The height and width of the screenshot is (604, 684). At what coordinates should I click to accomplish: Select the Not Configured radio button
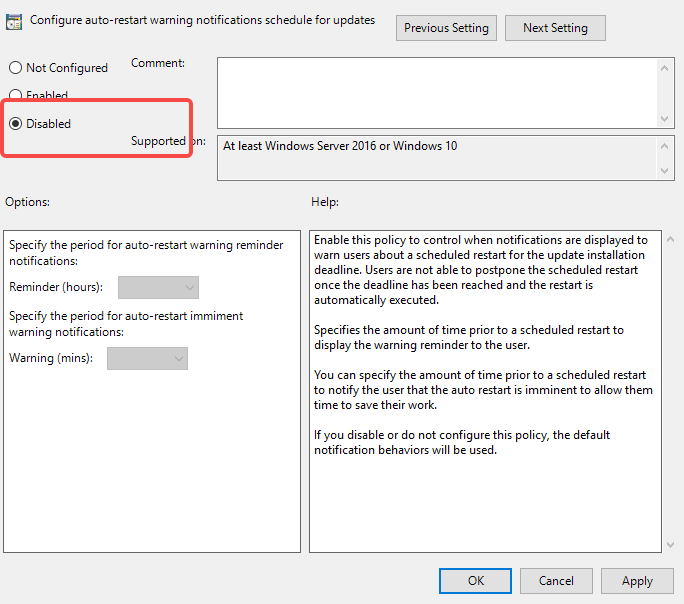click(x=16, y=68)
